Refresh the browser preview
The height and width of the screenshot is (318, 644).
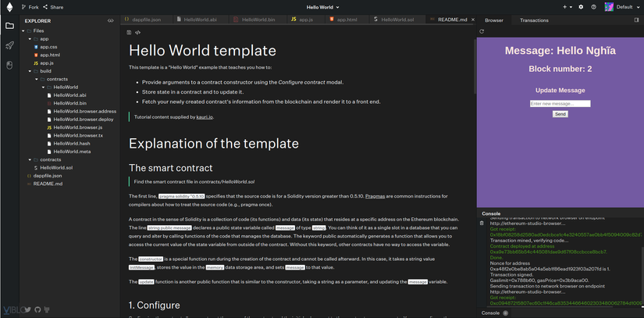pyautogui.click(x=482, y=31)
